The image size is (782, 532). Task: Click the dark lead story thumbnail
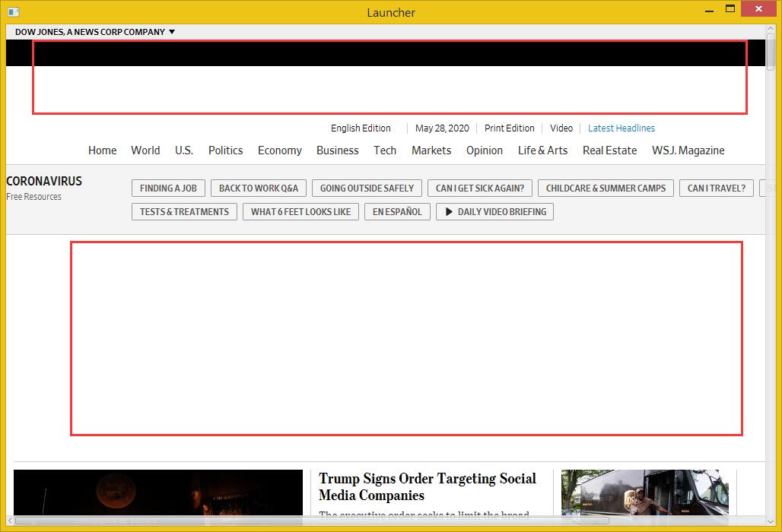pos(157,492)
